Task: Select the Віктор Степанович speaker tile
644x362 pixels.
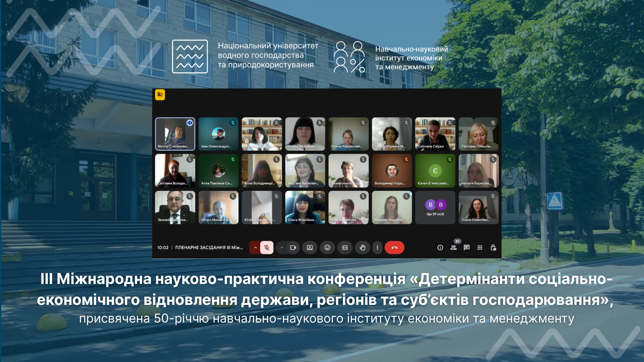Action: 175,134
